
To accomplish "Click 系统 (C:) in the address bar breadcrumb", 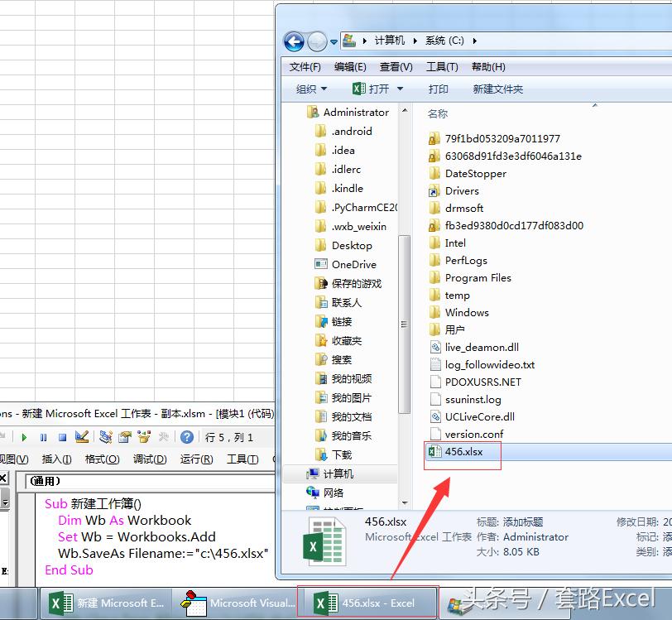I will (444, 41).
